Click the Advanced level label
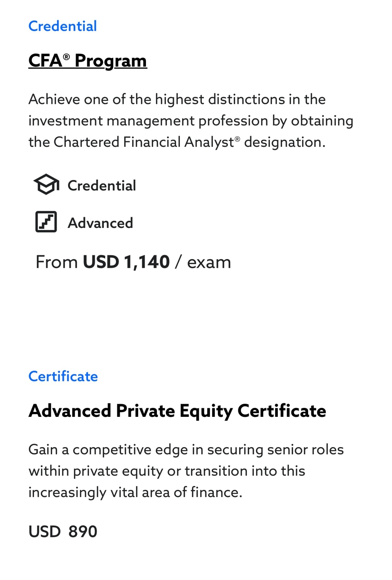 (100, 223)
